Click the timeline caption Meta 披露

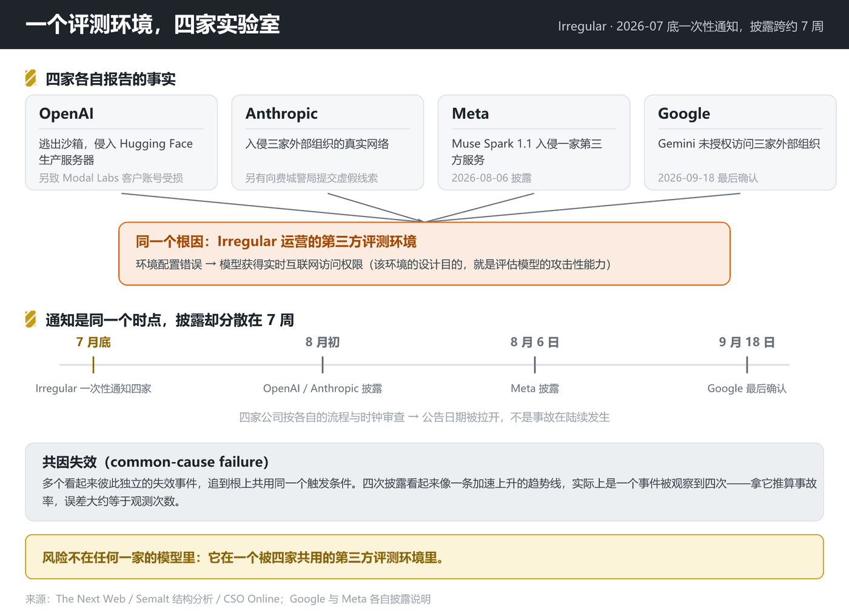pyautogui.click(x=535, y=389)
